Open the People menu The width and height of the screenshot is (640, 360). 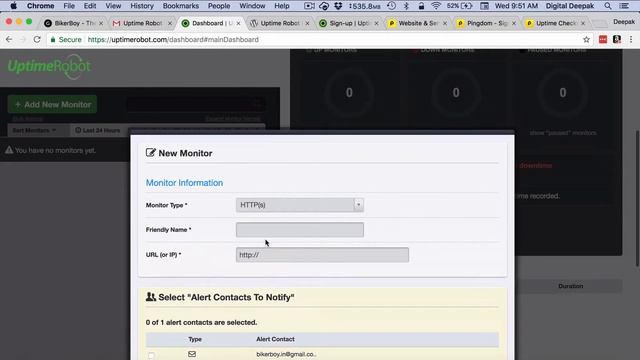(219, 6)
